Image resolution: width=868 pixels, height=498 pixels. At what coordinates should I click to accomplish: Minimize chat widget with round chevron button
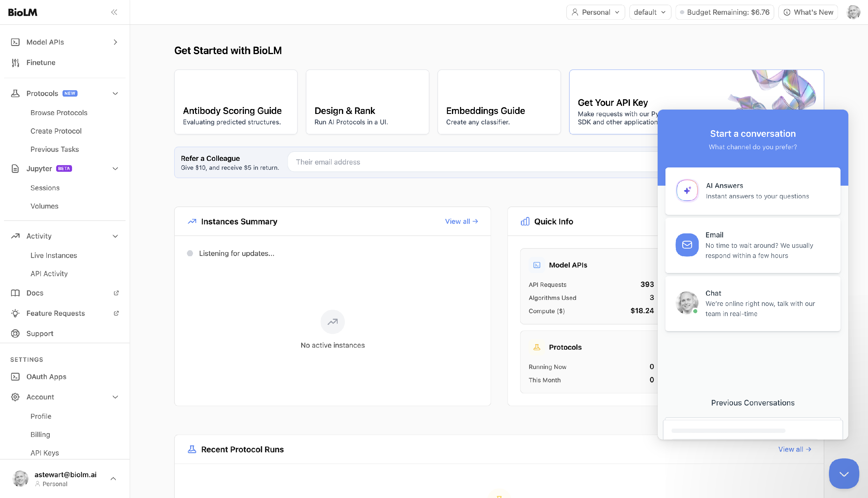point(843,474)
